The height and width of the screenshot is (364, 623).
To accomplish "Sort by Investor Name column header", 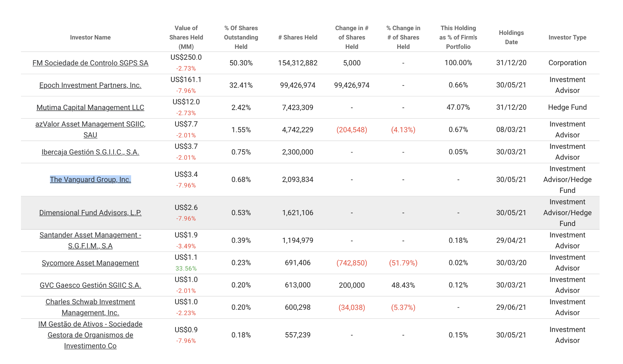I will coord(90,37).
